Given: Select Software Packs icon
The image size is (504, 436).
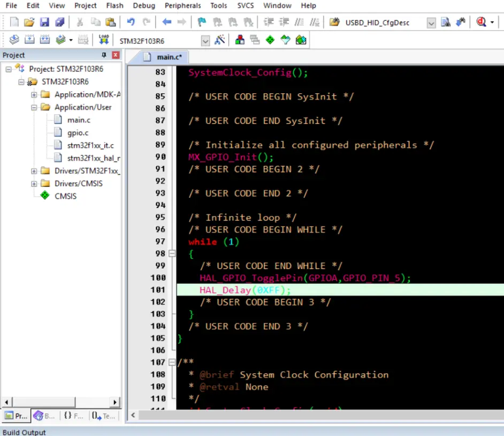Looking at the screenshot, I should pyautogui.click(x=285, y=40).
